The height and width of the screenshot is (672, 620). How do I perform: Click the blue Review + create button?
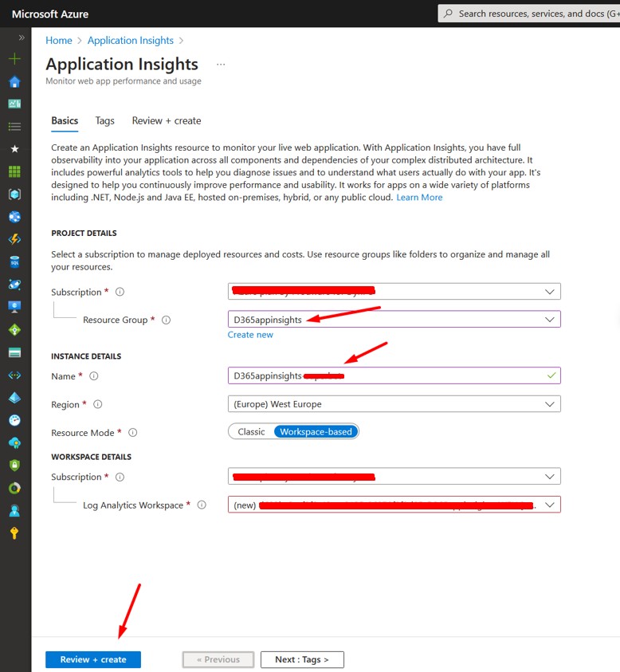point(93,659)
